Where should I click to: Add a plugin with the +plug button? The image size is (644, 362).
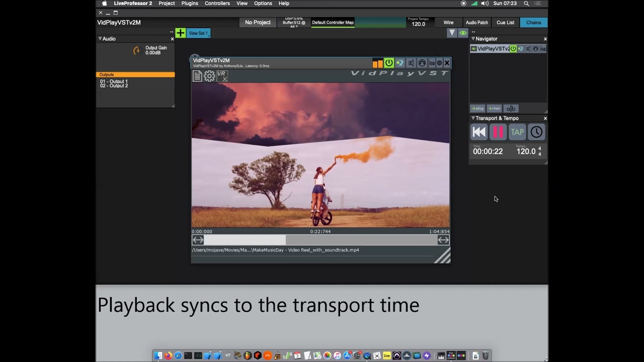point(477,109)
